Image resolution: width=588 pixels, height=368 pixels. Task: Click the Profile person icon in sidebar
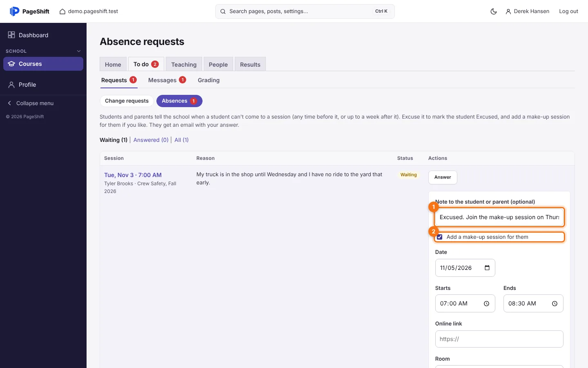pyautogui.click(x=11, y=85)
